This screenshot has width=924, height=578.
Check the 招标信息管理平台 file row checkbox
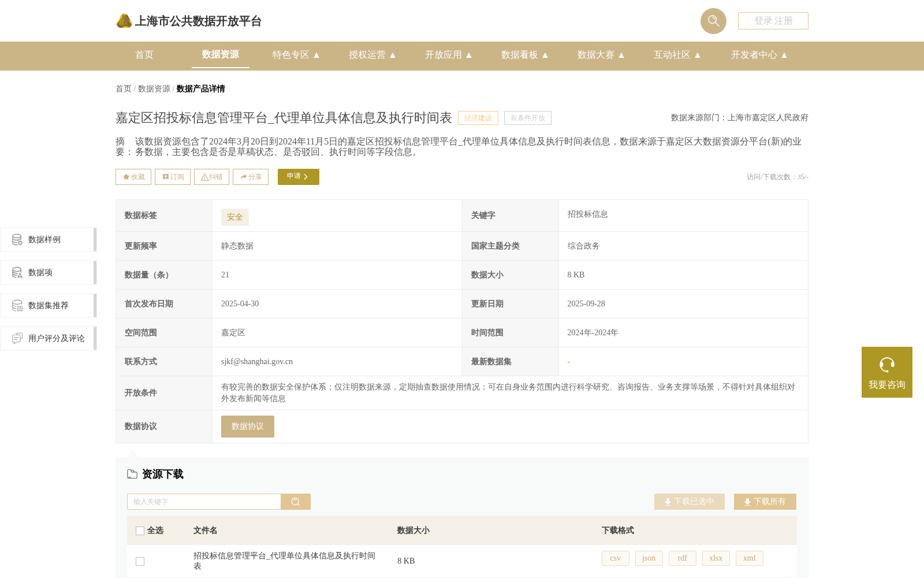[140, 561]
